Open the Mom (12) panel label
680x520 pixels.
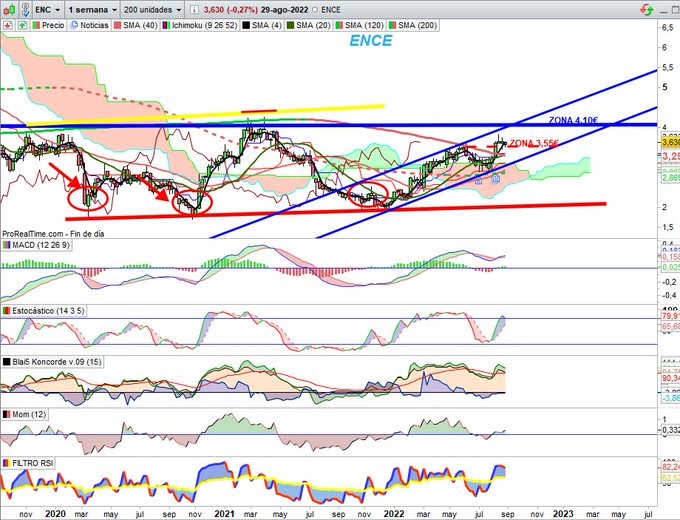[24, 414]
